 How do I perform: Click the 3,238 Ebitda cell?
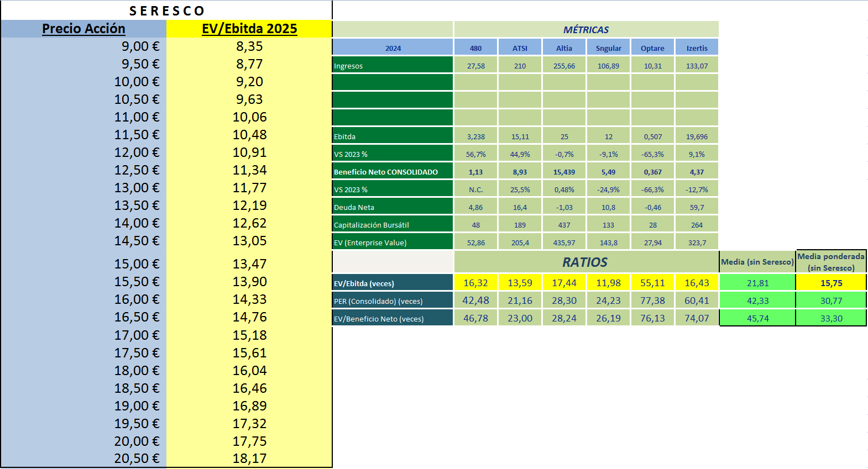tap(475, 136)
